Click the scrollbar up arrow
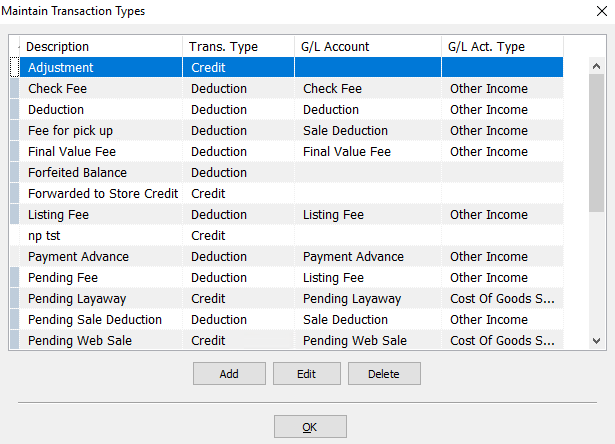 pyautogui.click(x=597, y=66)
